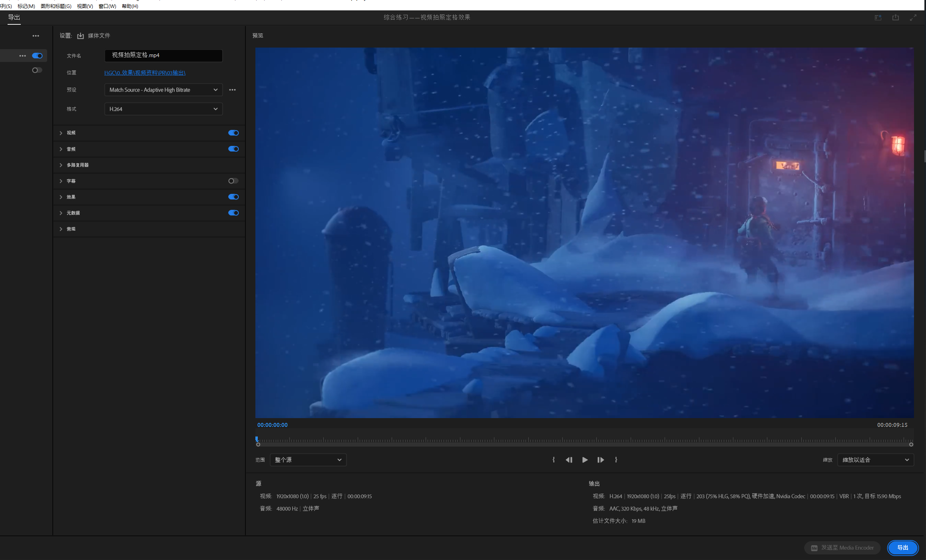Open the H.264 format dropdown

[163, 109]
